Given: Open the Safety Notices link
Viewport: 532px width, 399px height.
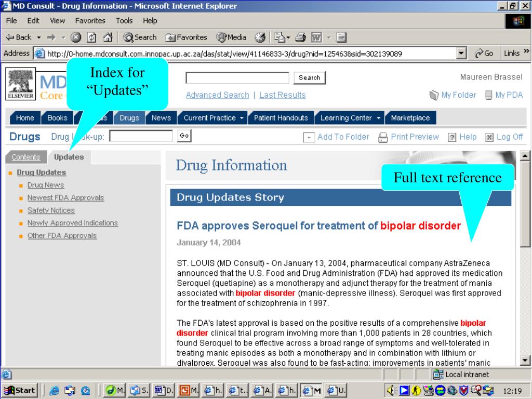Looking at the screenshot, I should 51,210.
